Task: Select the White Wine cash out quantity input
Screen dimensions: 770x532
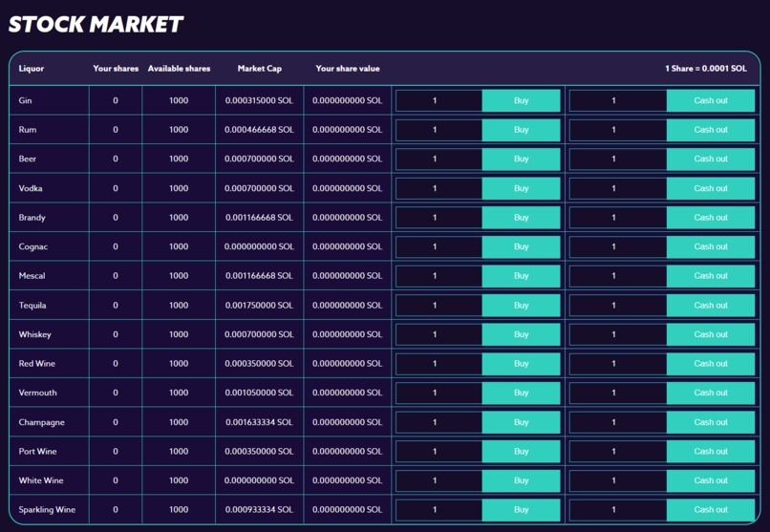Action: (618, 480)
